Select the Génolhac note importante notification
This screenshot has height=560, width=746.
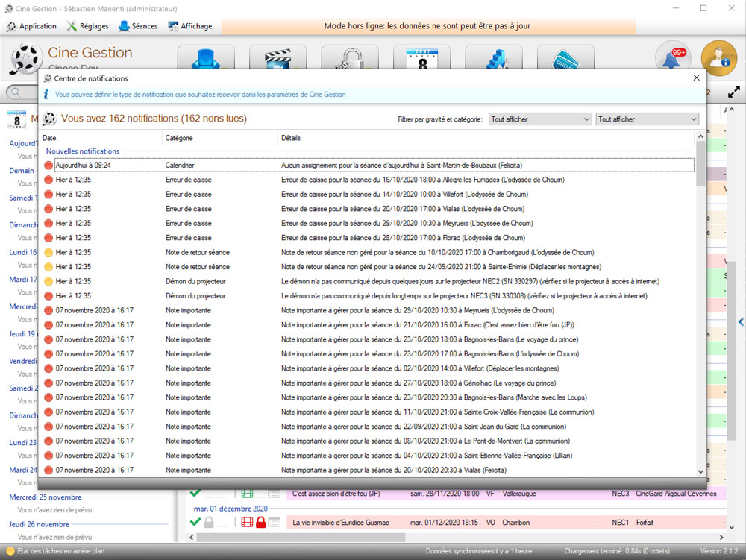pyautogui.click(x=369, y=383)
